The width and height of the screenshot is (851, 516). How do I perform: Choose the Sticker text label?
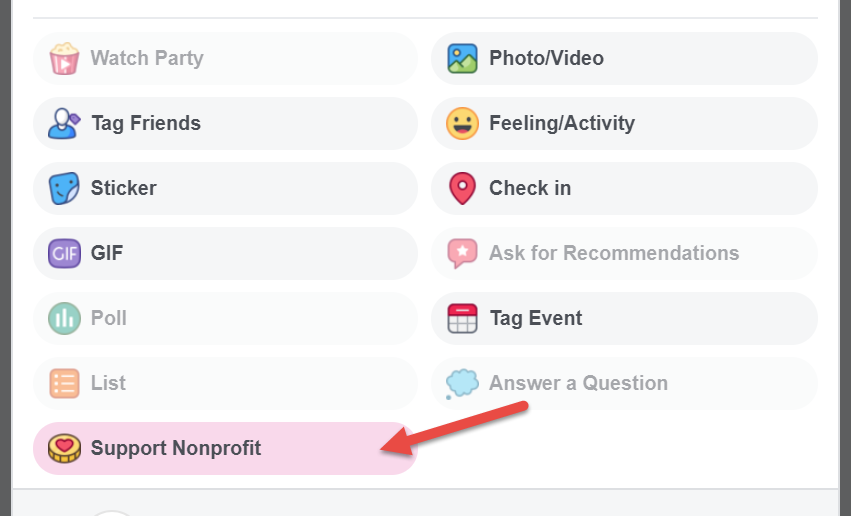(124, 188)
